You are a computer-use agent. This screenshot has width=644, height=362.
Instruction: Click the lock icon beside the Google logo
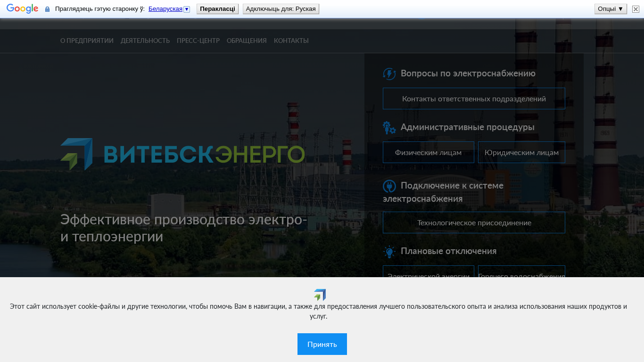(x=47, y=9)
